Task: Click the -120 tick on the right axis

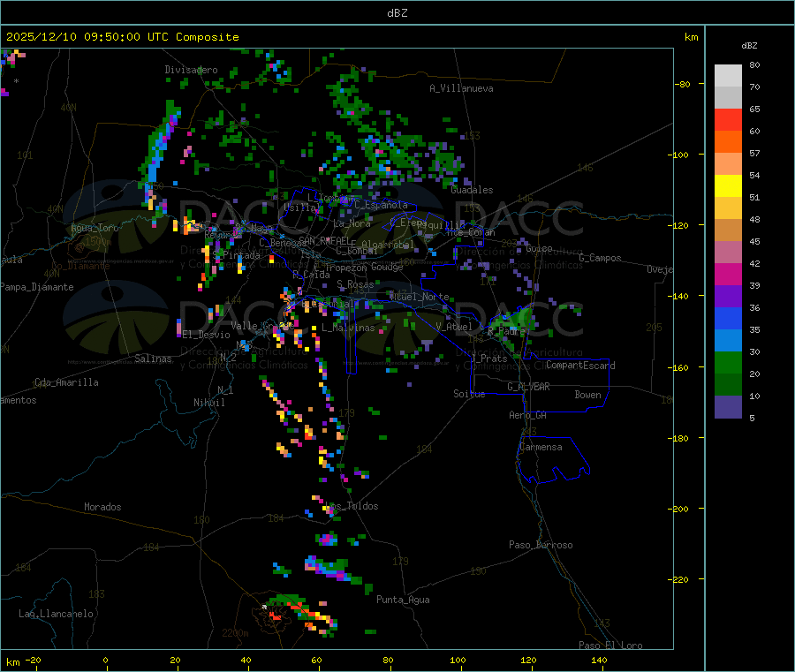Action: (x=680, y=225)
